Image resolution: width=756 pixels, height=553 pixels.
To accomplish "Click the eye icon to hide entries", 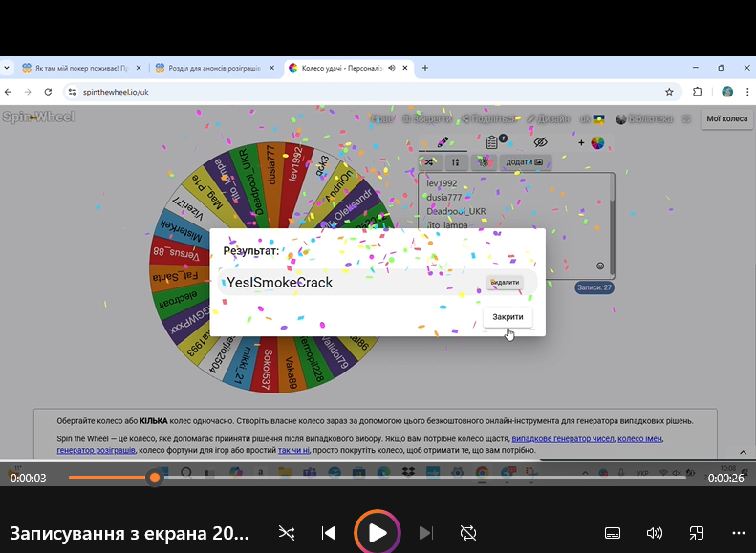I will (x=540, y=142).
